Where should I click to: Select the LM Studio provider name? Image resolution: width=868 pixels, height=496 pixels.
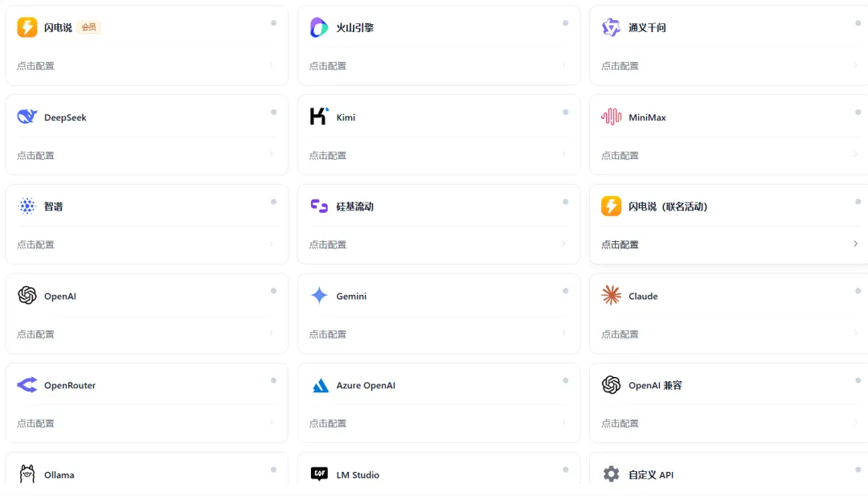(x=358, y=475)
